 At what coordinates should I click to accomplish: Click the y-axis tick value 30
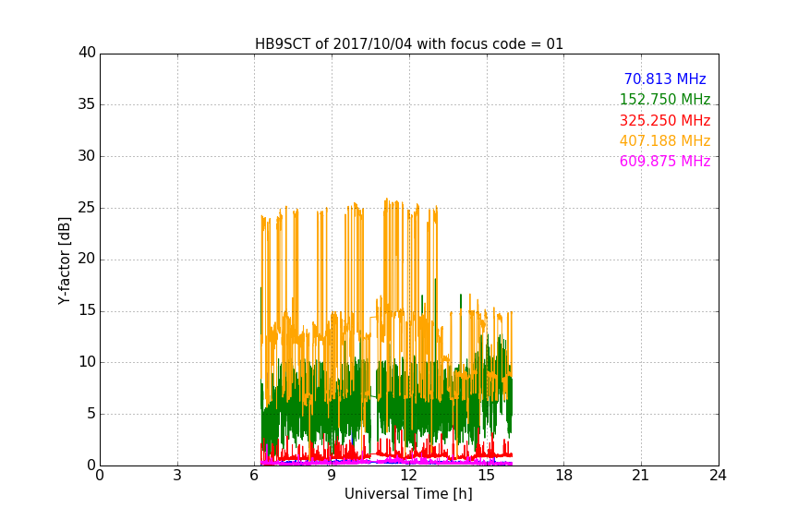coord(87,156)
